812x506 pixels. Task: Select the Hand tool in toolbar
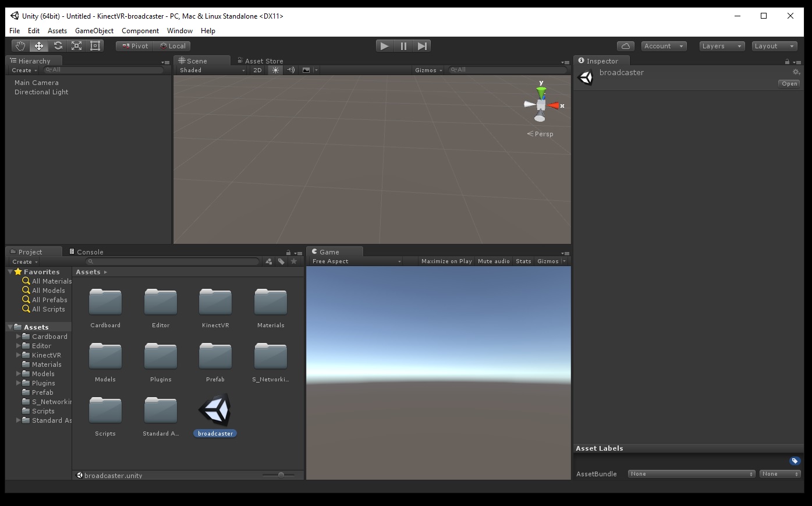[x=20, y=46]
